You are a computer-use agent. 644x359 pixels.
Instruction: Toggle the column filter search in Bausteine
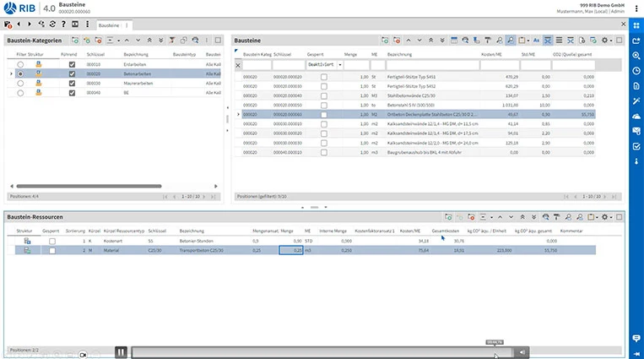click(x=510, y=41)
